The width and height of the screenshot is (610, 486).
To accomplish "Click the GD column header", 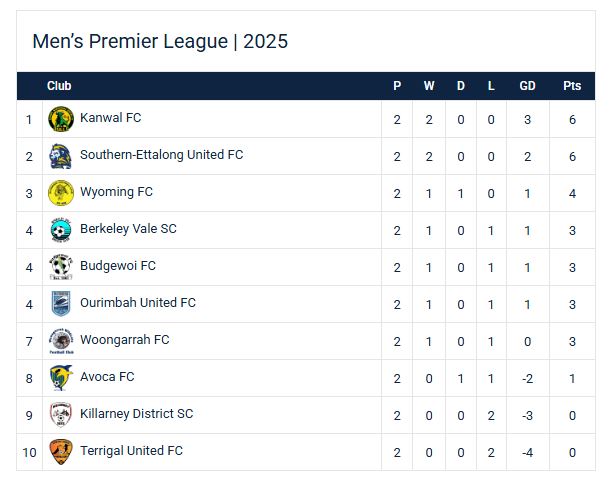I will tap(527, 86).
